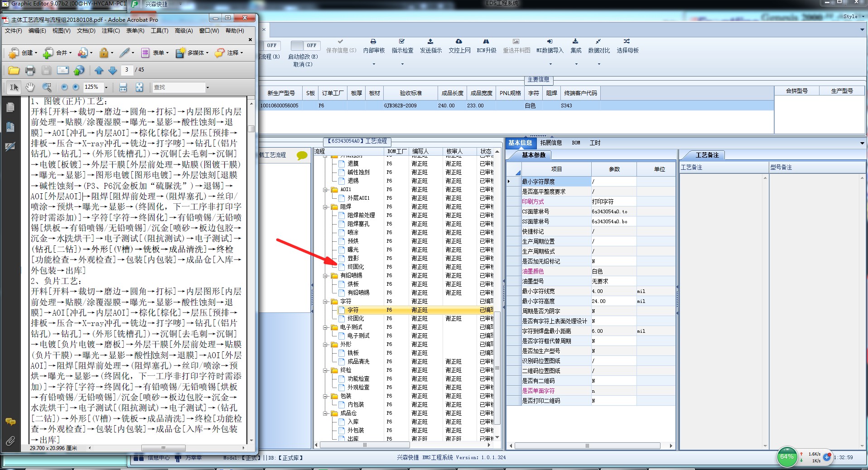Open the 注释 comment button in Acrobat
The width and height of the screenshot is (868, 470).
tap(229, 53)
